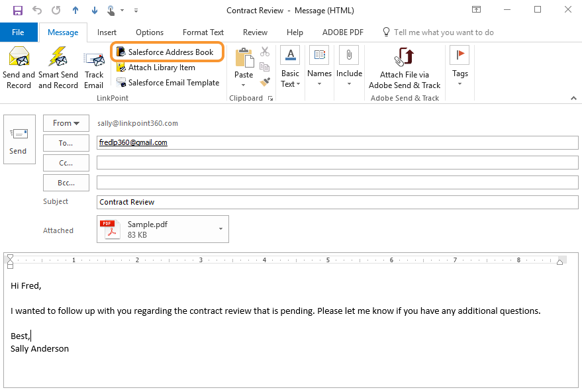Click the Bcc address field
The height and width of the screenshot is (392, 582).
click(338, 182)
